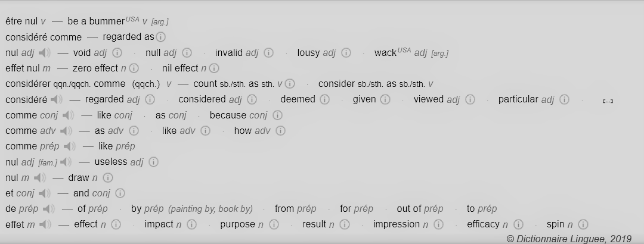Open translation 'out of' prép
Viewport: 644px width, 244px height.
pyautogui.click(x=409, y=209)
